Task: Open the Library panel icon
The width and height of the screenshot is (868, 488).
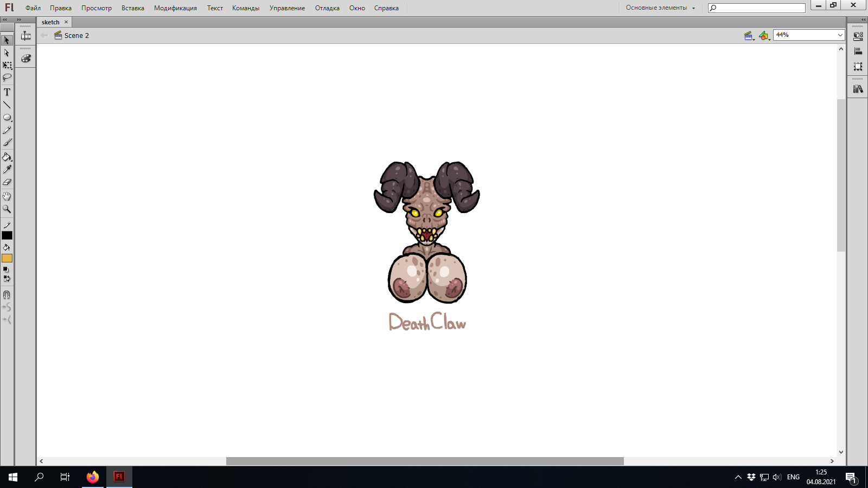Action: 858,89
